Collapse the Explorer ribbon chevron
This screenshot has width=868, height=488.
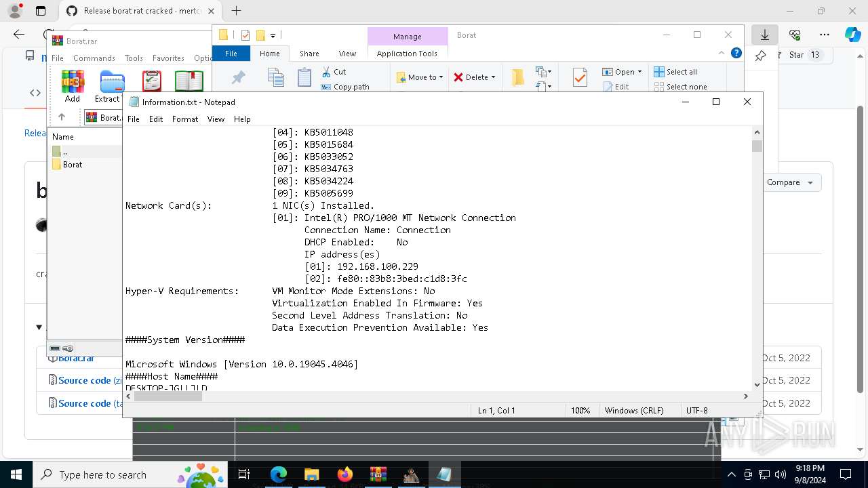tap(722, 53)
